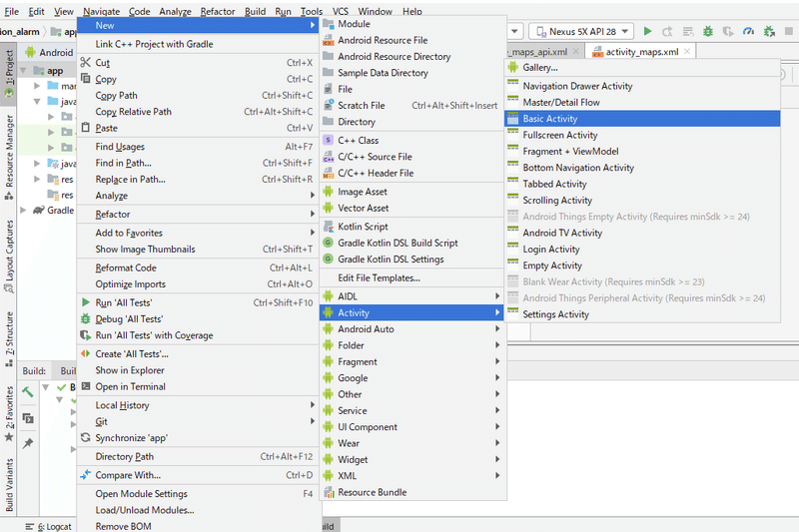Open the Tools menu in menu bar

[311, 11]
